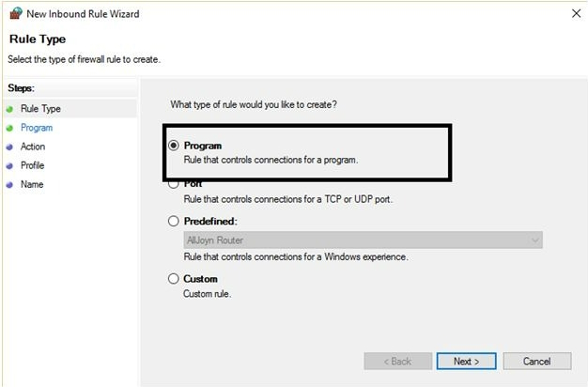Go to the Program step

pos(37,128)
